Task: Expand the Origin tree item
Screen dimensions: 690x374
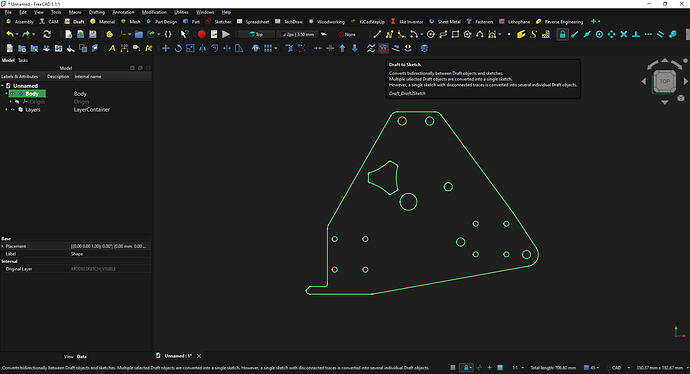Action: [x=11, y=102]
